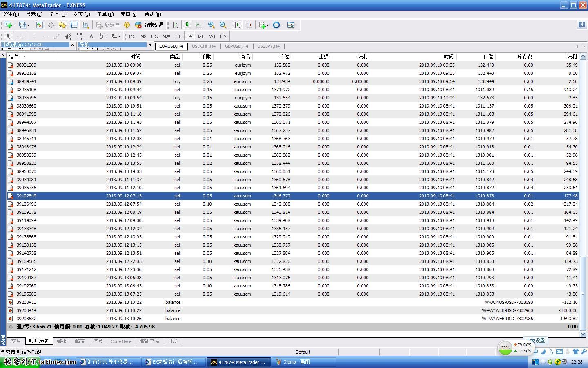Switch to line chart display

pos(198,25)
